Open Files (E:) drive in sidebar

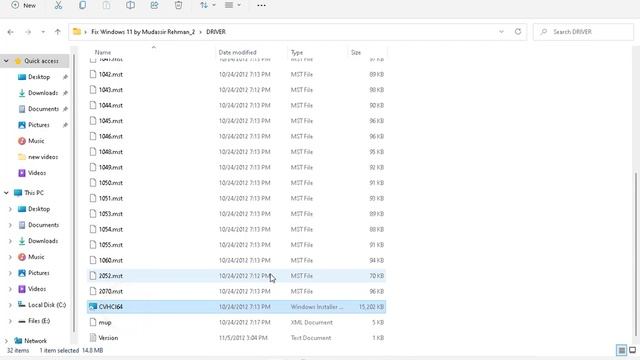pos(39,321)
